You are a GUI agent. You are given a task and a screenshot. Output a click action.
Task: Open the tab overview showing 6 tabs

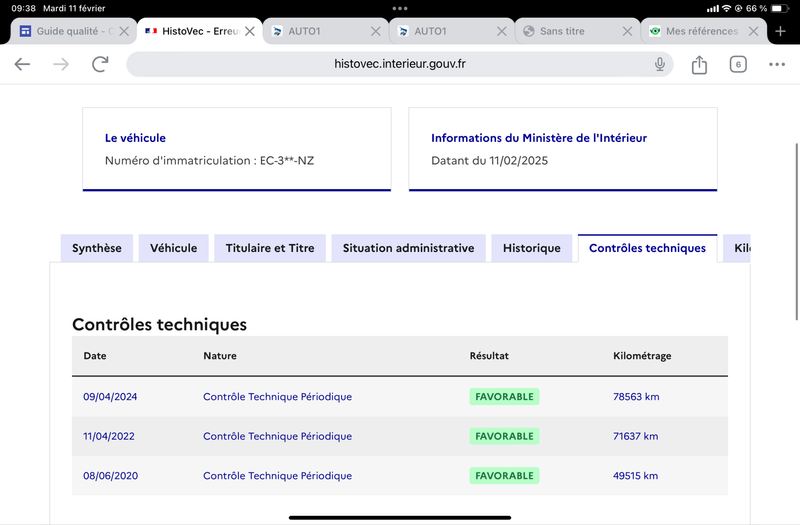tap(738, 64)
